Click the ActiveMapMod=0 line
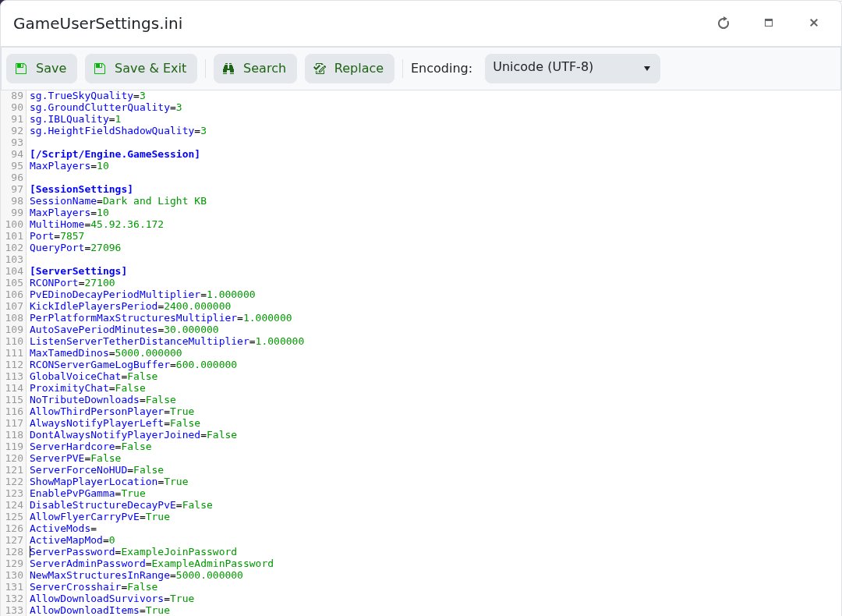The image size is (842, 616). click(72, 540)
